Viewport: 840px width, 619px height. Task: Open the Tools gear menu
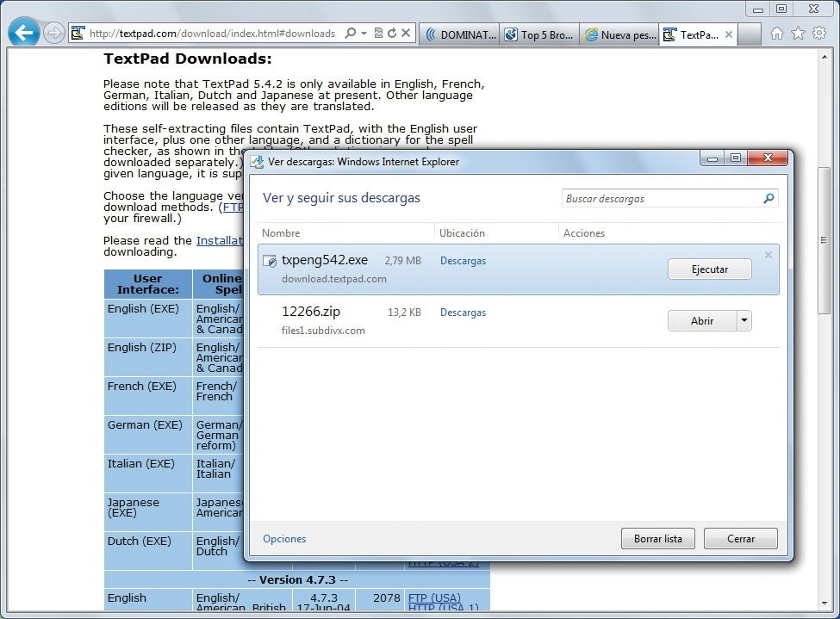pos(819,34)
